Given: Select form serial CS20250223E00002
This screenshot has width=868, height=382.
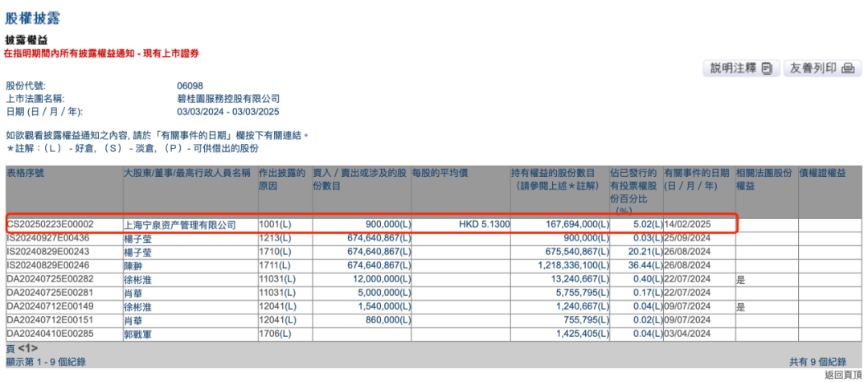Looking at the screenshot, I should coord(51,224).
